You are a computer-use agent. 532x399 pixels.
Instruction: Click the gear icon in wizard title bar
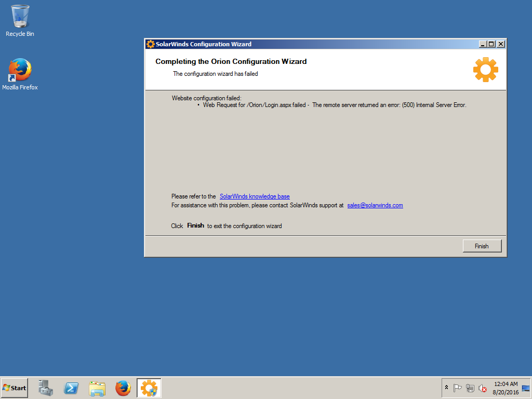click(x=150, y=44)
